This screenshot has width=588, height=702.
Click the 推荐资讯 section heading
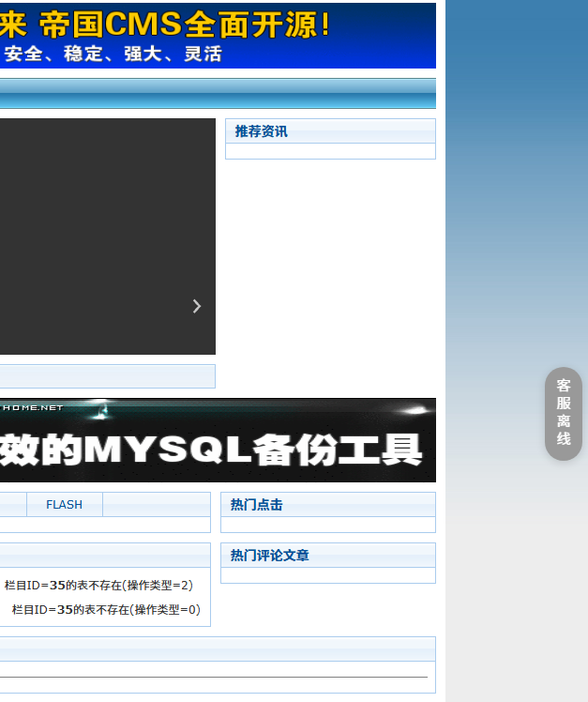click(262, 131)
